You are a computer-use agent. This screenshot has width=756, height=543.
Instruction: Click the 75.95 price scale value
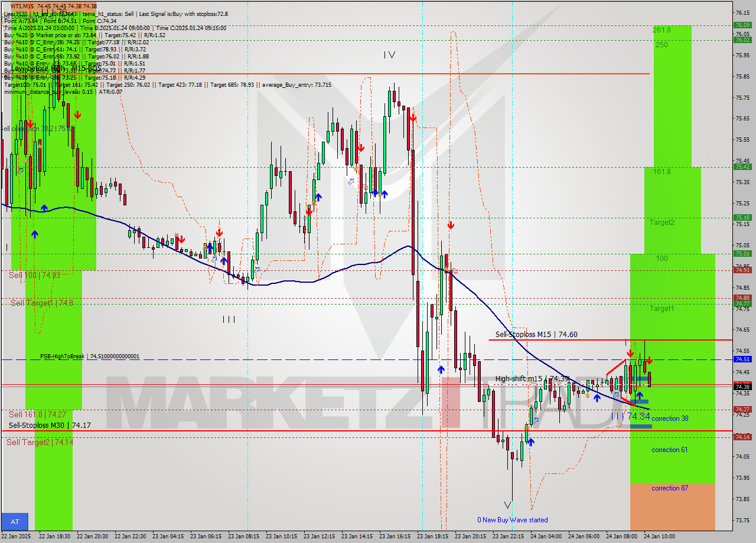click(742, 55)
